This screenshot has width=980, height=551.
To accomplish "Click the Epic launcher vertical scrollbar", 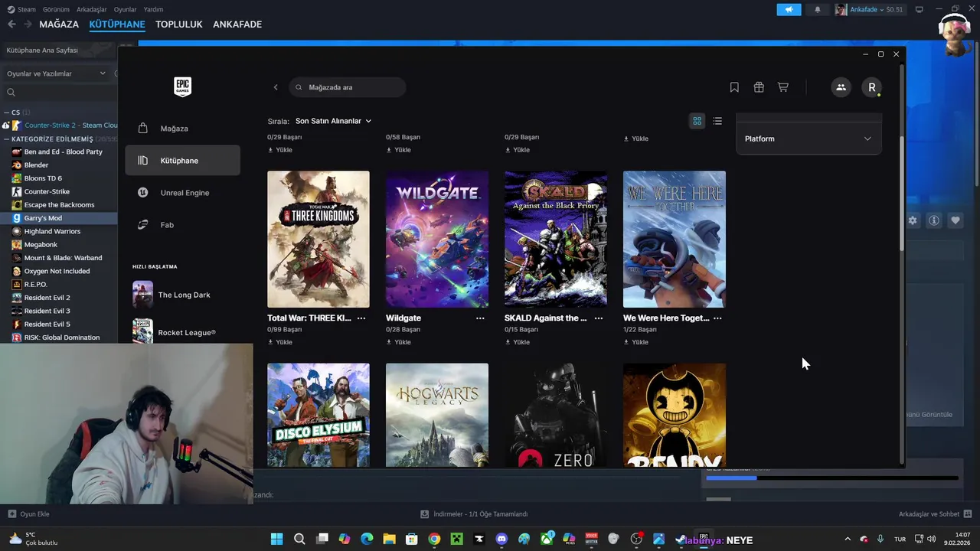I will pos(901,195).
